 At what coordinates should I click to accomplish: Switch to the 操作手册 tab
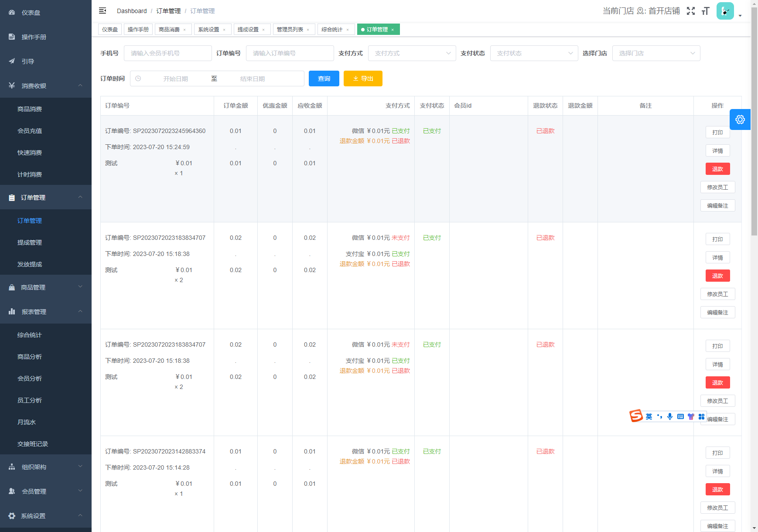(138, 29)
